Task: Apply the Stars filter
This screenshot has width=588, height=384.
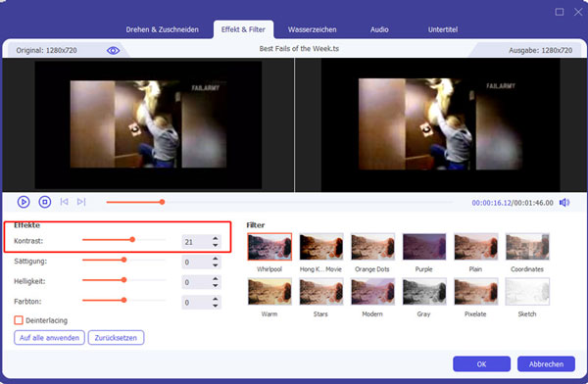Action: point(321,291)
